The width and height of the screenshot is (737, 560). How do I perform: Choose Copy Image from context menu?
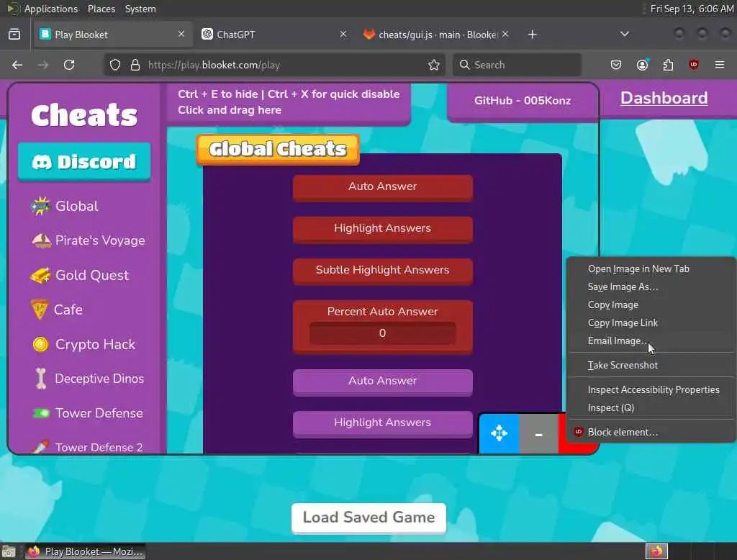pos(651,304)
